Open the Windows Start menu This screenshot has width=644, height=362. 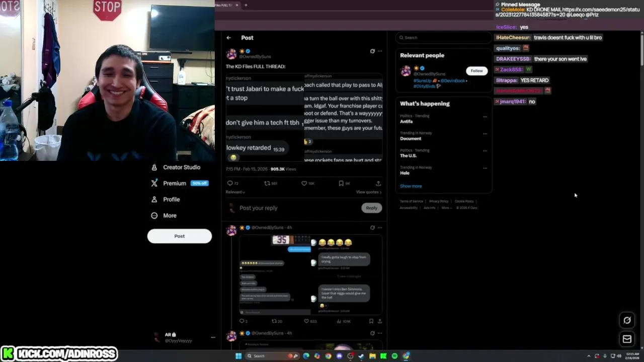(x=238, y=356)
